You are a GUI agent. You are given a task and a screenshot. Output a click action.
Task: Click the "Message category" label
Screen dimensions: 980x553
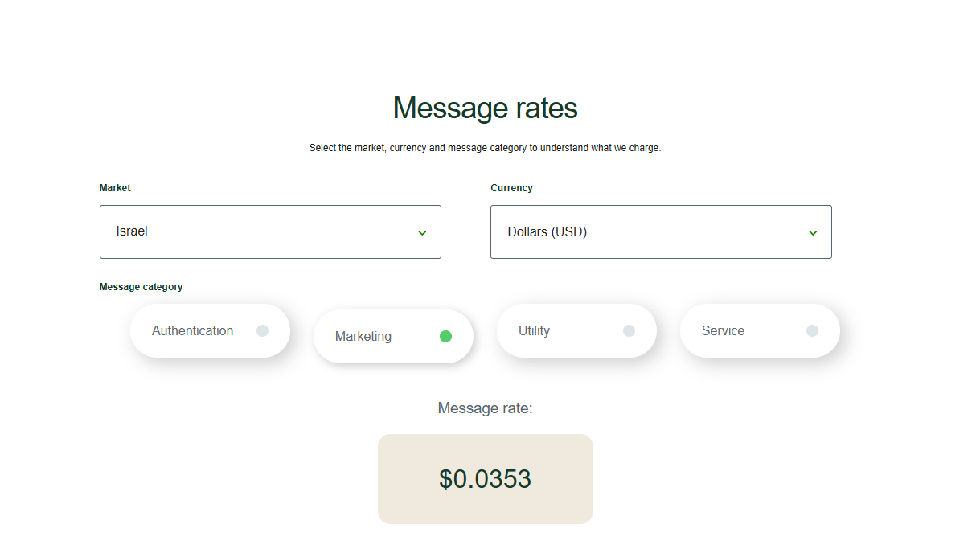tap(141, 287)
